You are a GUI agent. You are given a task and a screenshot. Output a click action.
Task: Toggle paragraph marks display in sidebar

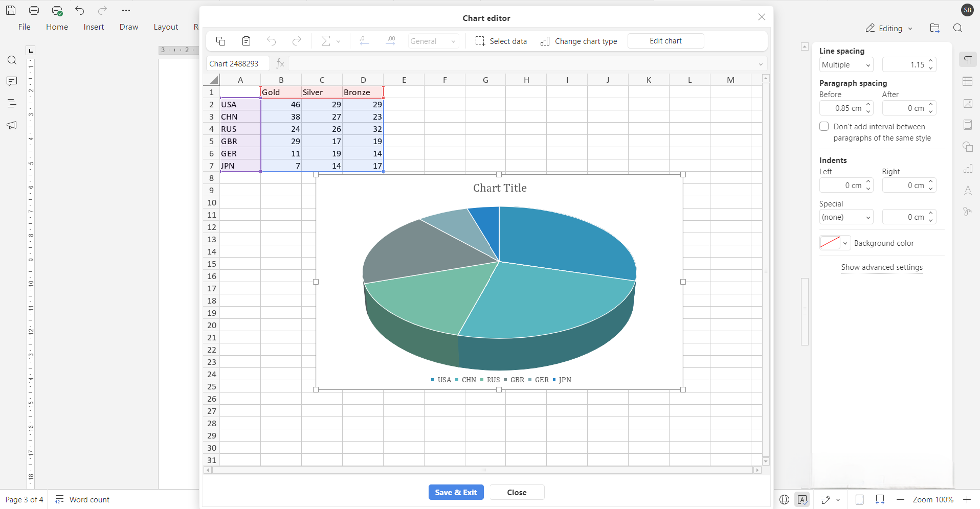point(968,59)
